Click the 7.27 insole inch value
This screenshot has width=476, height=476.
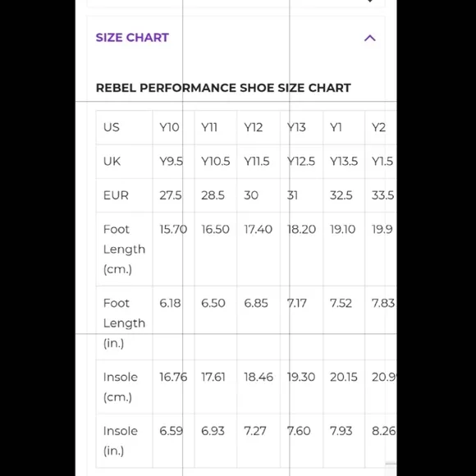click(x=255, y=431)
